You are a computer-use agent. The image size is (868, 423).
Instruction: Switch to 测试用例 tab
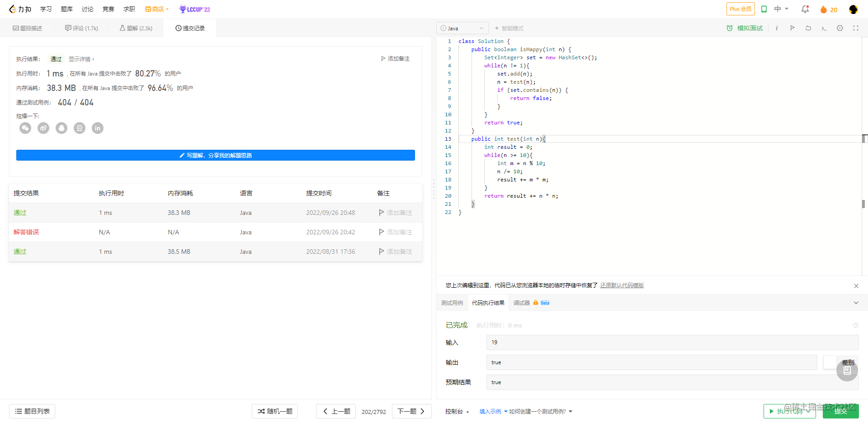click(452, 303)
